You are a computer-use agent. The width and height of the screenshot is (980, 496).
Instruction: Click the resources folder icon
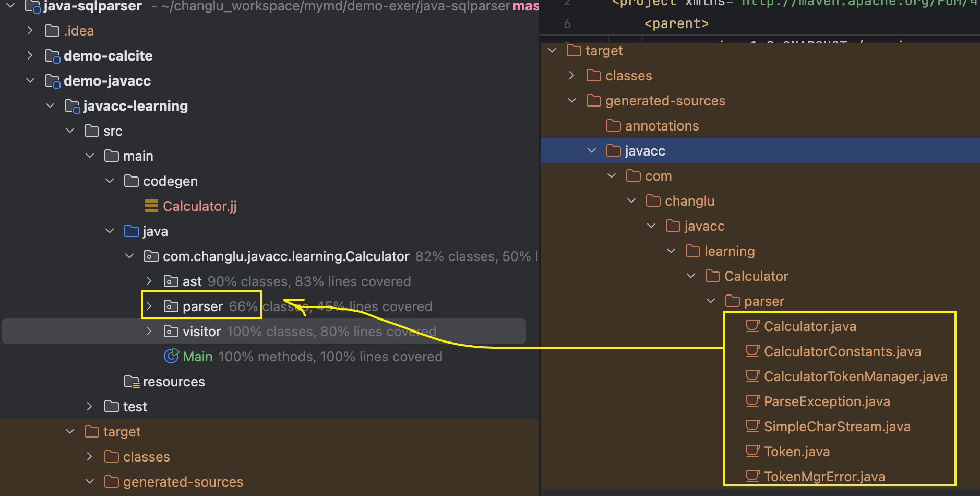[x=132, y=382]
